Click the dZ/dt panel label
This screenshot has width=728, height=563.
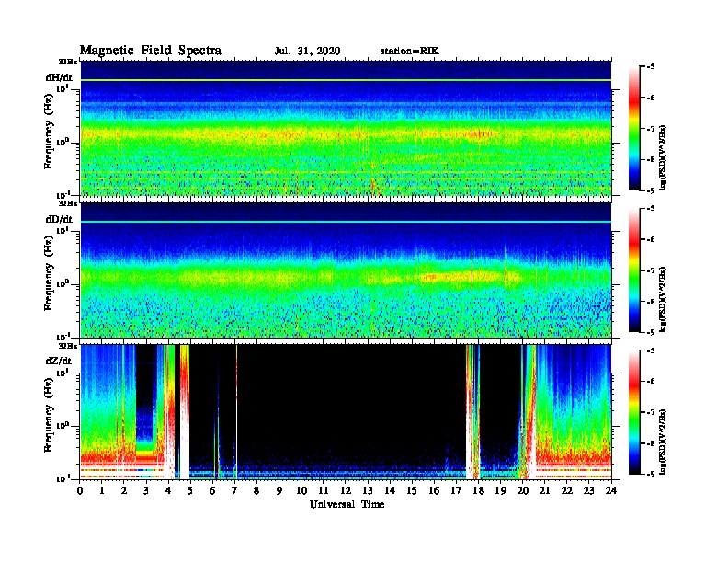(59, 361)
